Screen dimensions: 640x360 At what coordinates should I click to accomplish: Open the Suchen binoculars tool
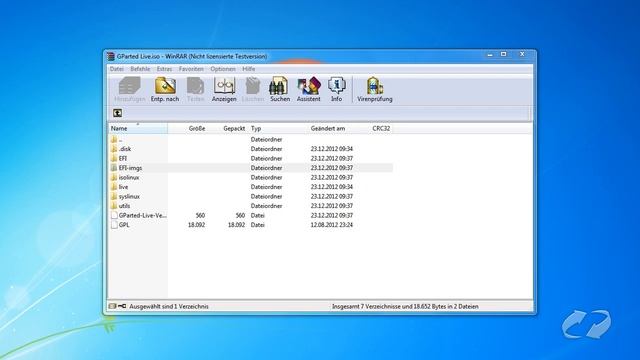(x=280, y=89)
